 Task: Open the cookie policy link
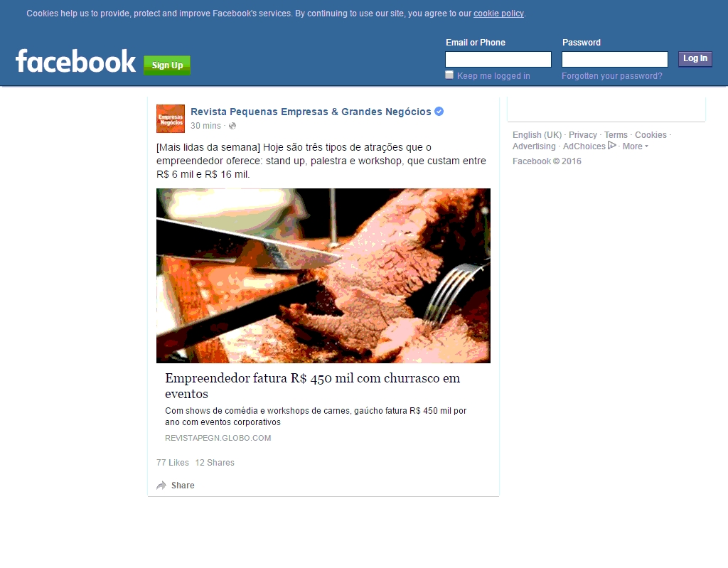click(x=498, y=14)
